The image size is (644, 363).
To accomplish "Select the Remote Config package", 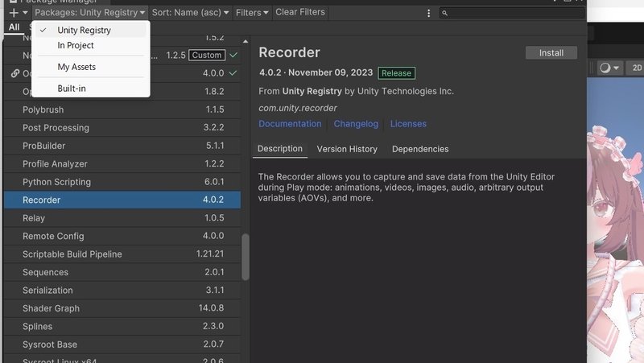I will [122, 236].
